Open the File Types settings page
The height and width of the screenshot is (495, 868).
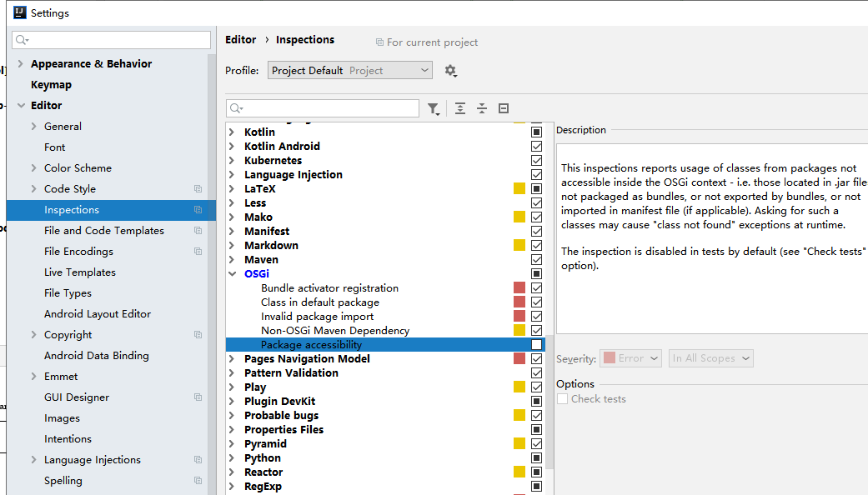(68, 293)
